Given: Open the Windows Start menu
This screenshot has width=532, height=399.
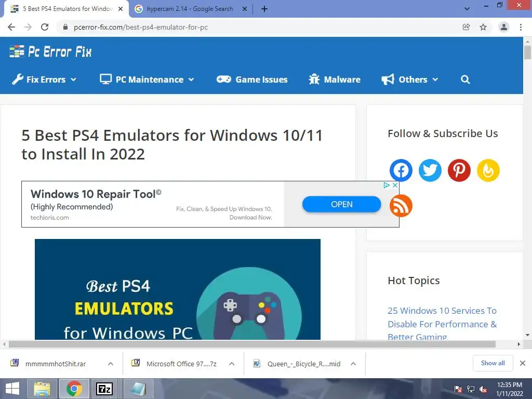Looking at the screenshot, I should point(12,389).
